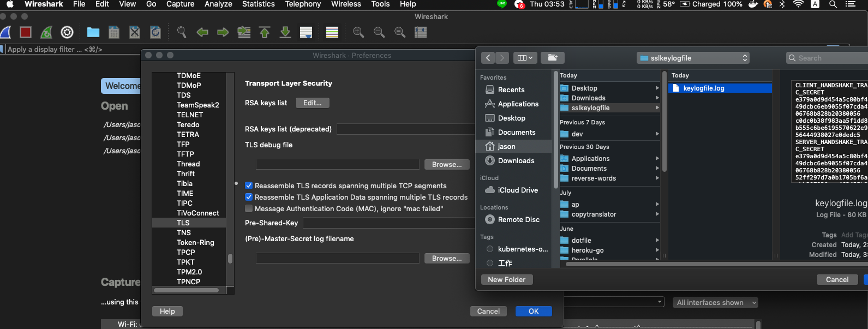The image size is (868, 329).
Task: Open the Telephony menu
Action: (x=303, y=4)
